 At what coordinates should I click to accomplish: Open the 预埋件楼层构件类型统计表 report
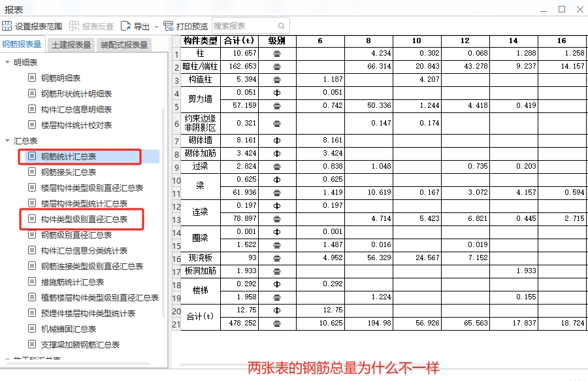pyautogui.click(x=88, y=314)
